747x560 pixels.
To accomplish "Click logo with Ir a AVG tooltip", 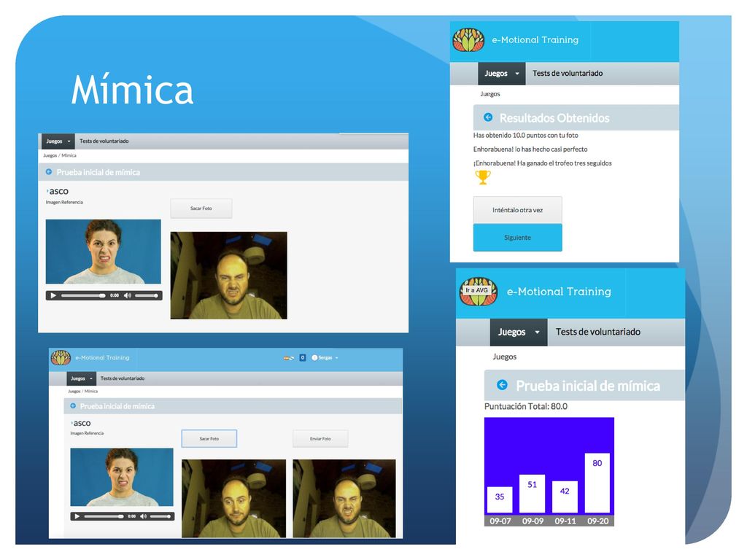I will (x=479, y=291).
